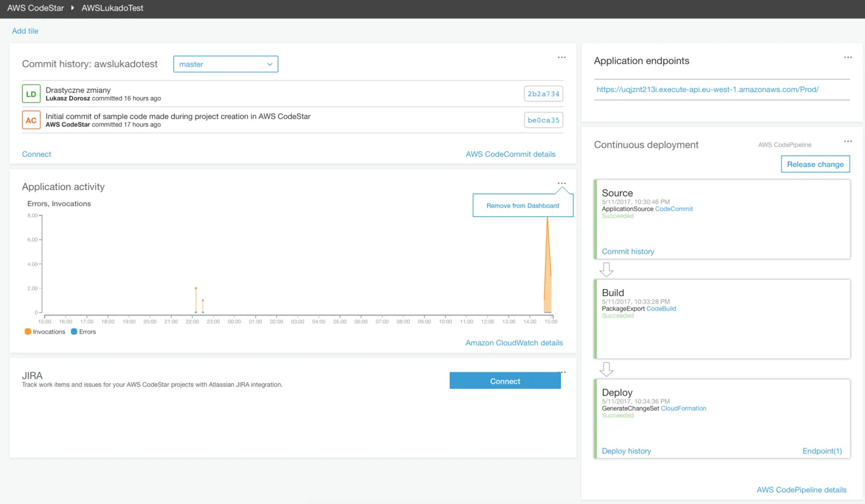Click the Release change button

tap(816, 164)
